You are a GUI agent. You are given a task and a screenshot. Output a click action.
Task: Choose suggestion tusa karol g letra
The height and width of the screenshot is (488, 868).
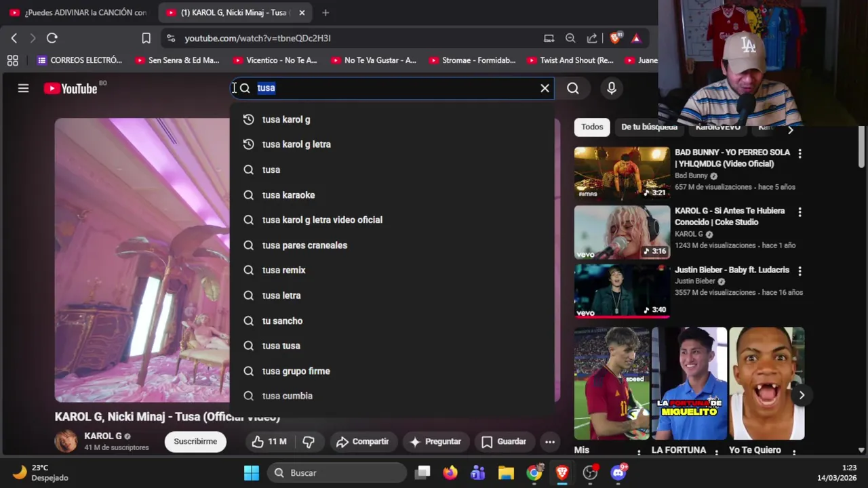[x=392, y=144]
